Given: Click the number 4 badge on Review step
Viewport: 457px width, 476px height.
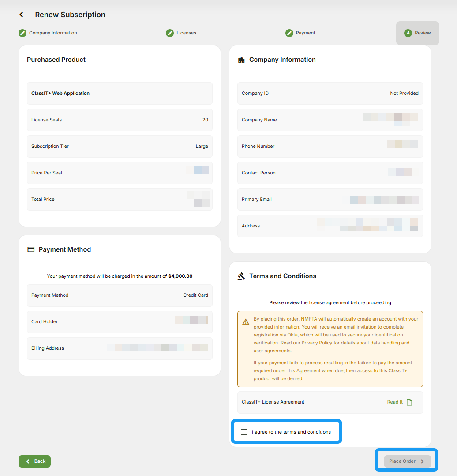Looking at the screenshot, I should point(408,33).
